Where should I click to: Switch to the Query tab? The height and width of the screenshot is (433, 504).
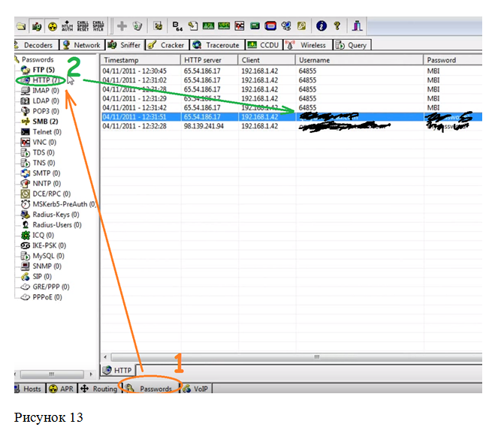(x=352, y=45)
